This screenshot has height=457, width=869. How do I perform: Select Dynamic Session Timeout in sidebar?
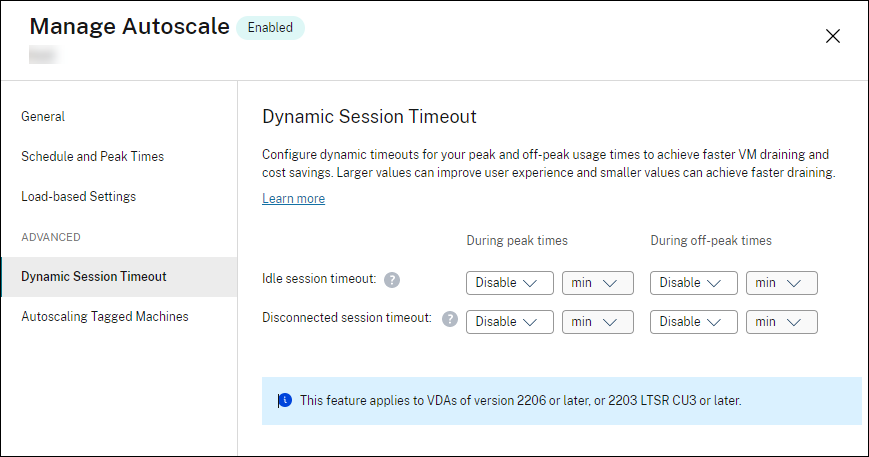[x=94, y=277]
